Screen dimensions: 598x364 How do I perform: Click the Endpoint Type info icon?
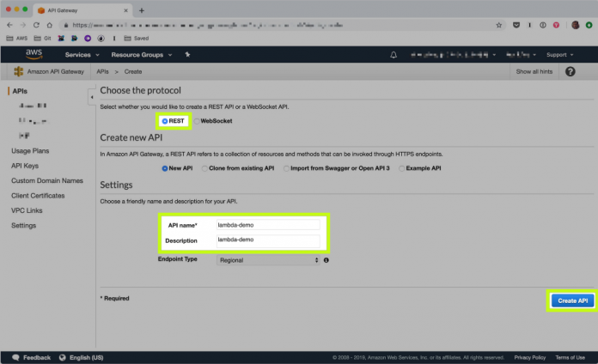tap(326, 260)
